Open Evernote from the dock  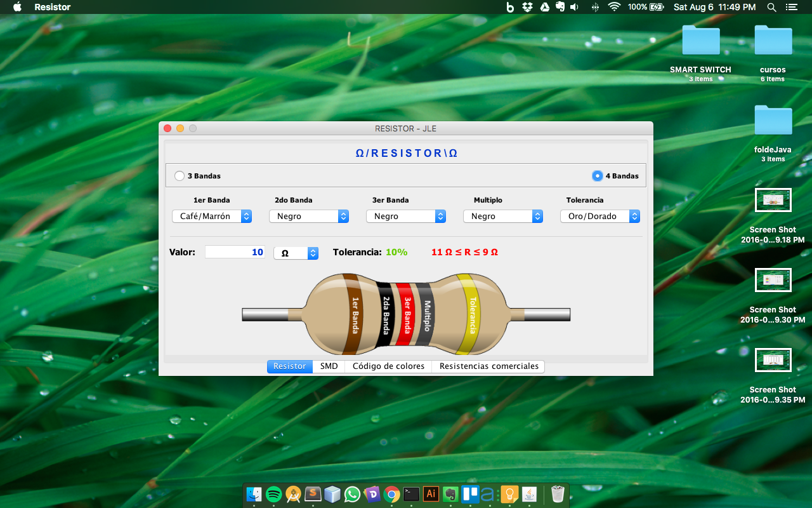(450, 494)
